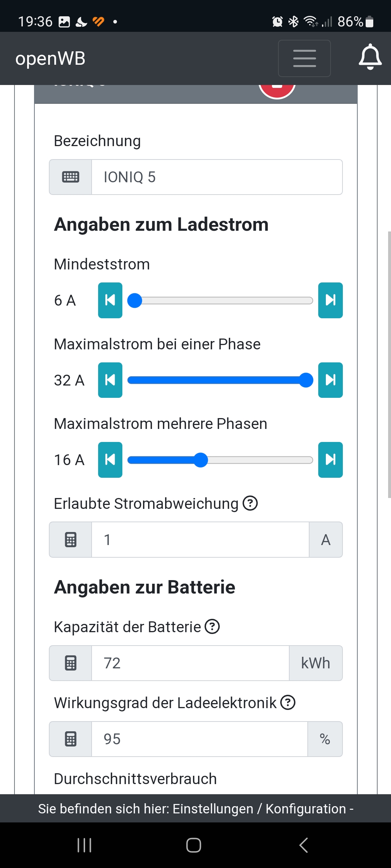The height and width of the screenshot is (868, 391).
Task: Increase Mindeststrom with the right step button
Action: click(330, 300)
